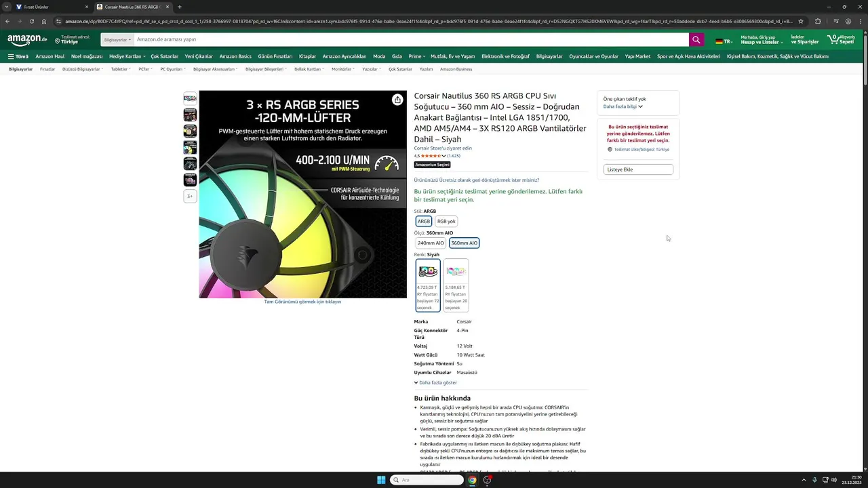Click Corsair Store'u ziyaret edin link
868x488 pixels.
[x=443, y=148]
